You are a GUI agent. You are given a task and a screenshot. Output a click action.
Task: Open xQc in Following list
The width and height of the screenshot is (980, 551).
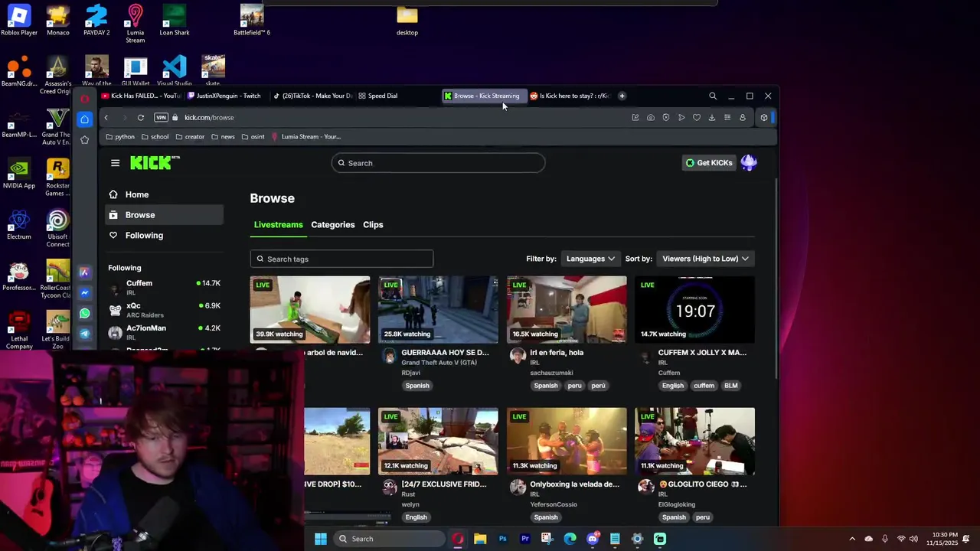(x=164, y=309)
